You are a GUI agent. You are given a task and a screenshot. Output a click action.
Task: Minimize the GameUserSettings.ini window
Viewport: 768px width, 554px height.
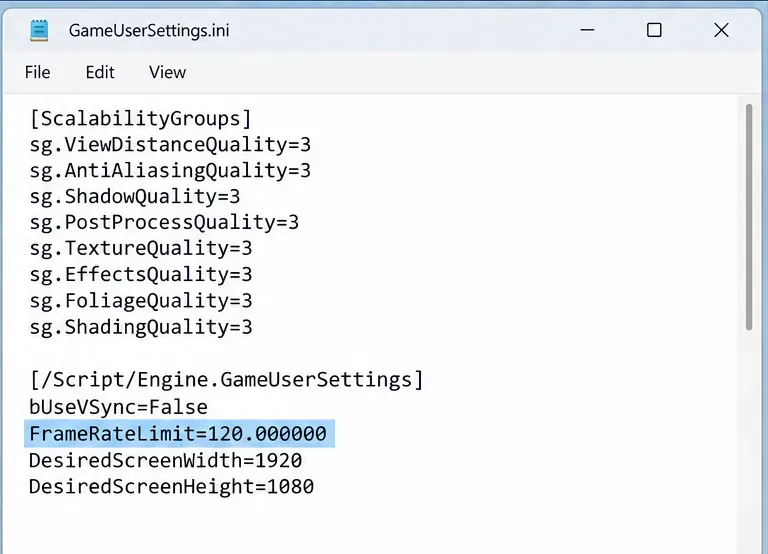point(587,30)
